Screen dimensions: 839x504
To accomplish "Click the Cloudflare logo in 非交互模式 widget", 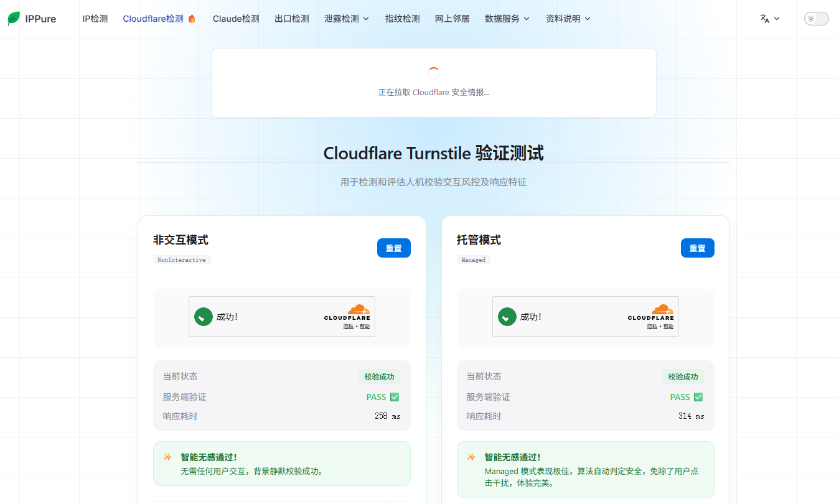I will 347,312.
